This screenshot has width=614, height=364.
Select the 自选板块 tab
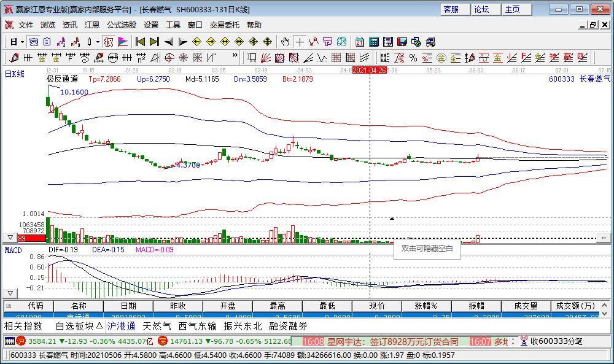(79, 326)
